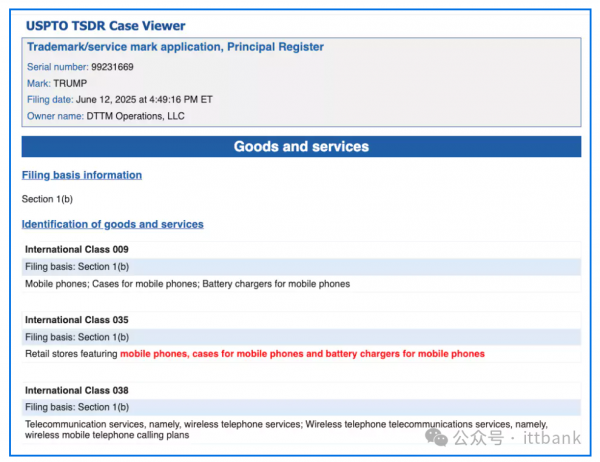Click the Mobile phones; Cases description line

[188, 284]
